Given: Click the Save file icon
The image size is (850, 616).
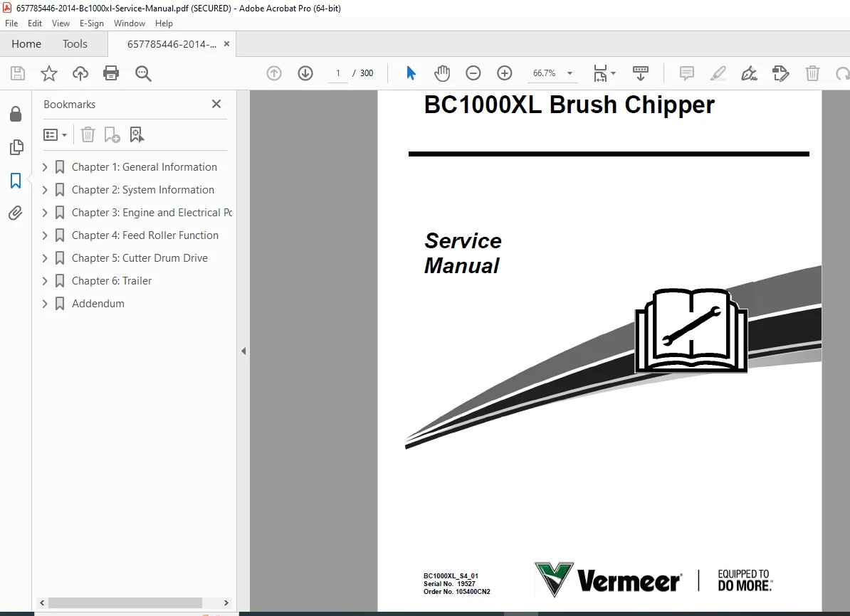Looking at the screenshot, I should pyautogui.click(x=18, y=73).
